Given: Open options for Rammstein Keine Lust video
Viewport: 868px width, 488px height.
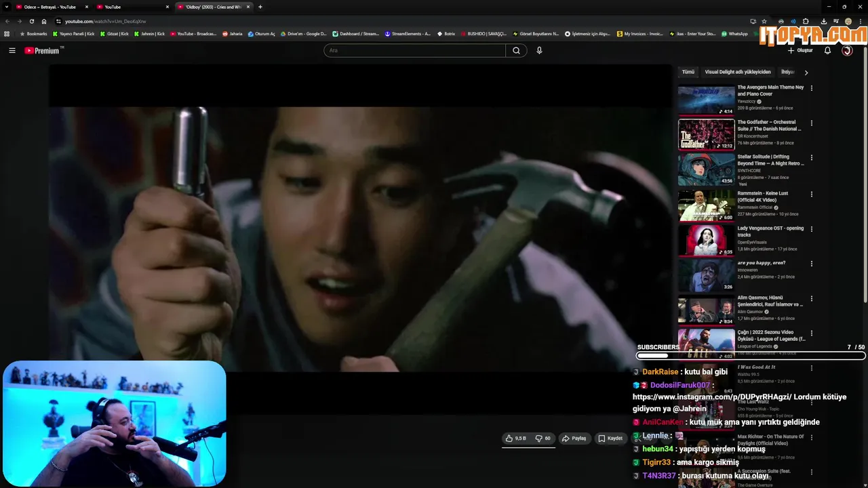Looking at the screenshot, I should pos(811,193).
